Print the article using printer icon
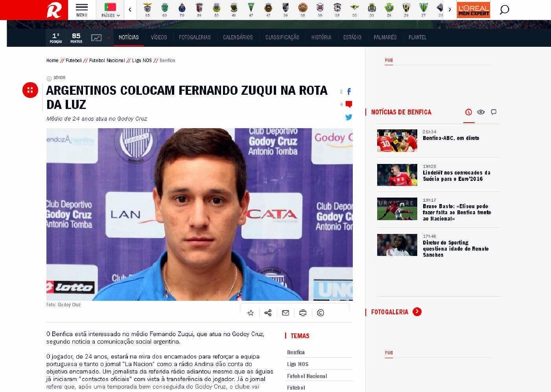Screen dimensions: 551x392 pos(303,313)
